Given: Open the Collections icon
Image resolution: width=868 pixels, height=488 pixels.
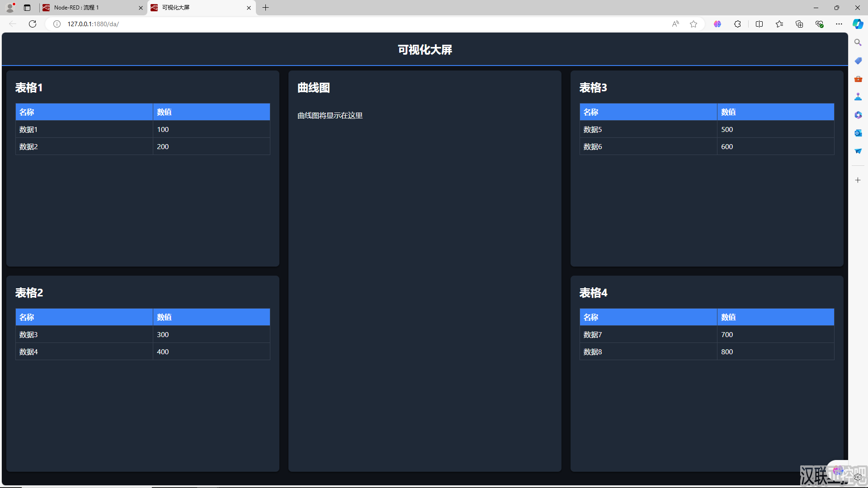Looking at the screenshot, I should (799, 24).
